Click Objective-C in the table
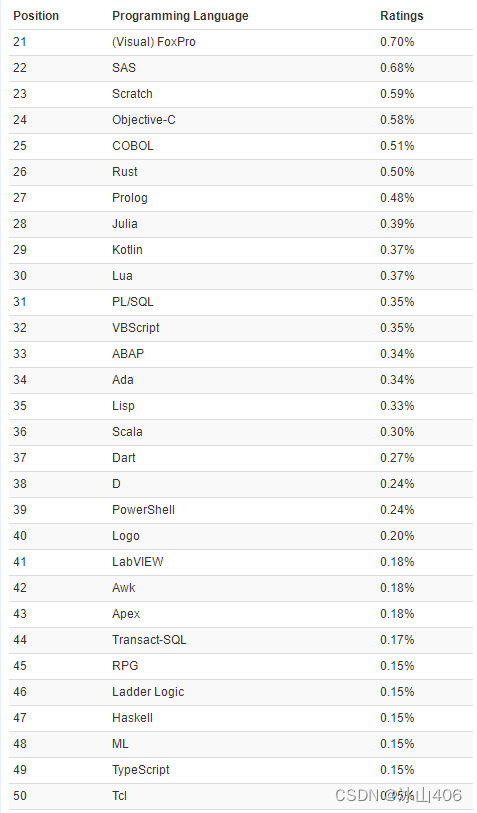477x813 pixels. 144,120
